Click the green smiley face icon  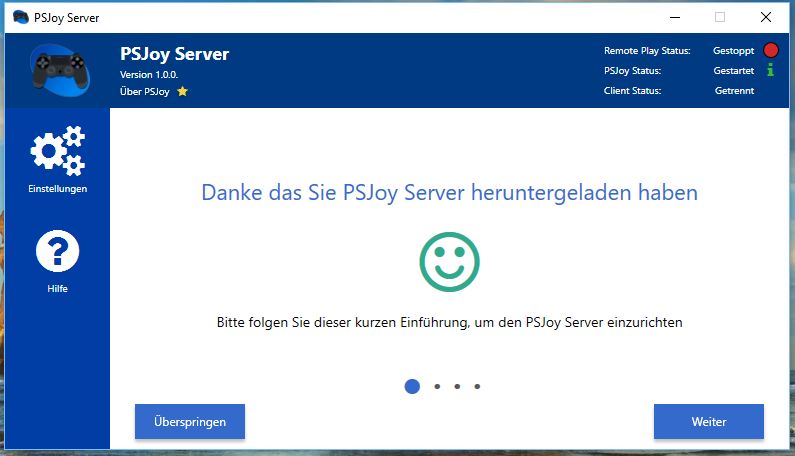tap(449, 262)
